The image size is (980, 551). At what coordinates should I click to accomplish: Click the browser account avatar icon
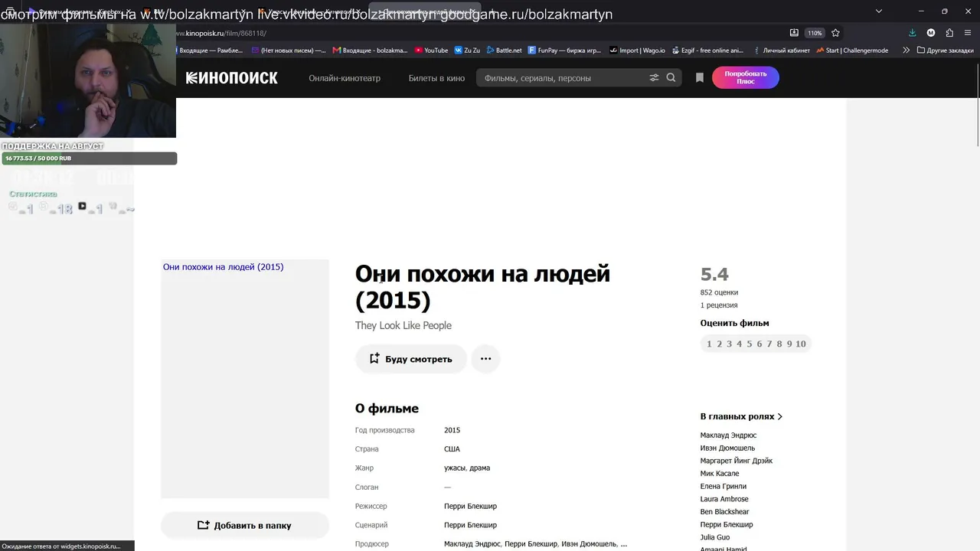click(931, 33)
